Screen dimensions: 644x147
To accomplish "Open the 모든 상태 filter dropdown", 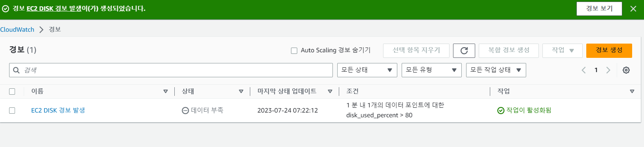I will (x=367, y=70).
